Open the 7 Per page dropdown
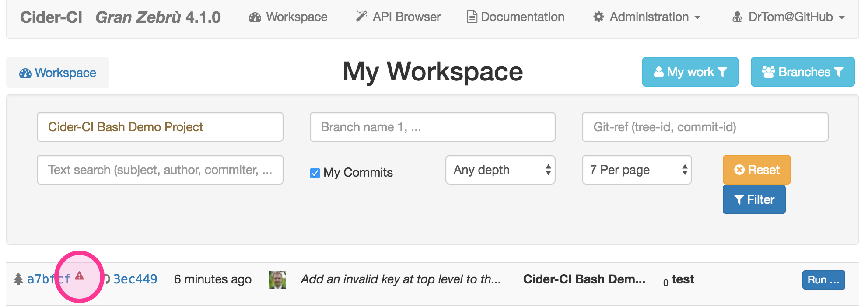Screen dimensions: 868x307 coord(637,170)
